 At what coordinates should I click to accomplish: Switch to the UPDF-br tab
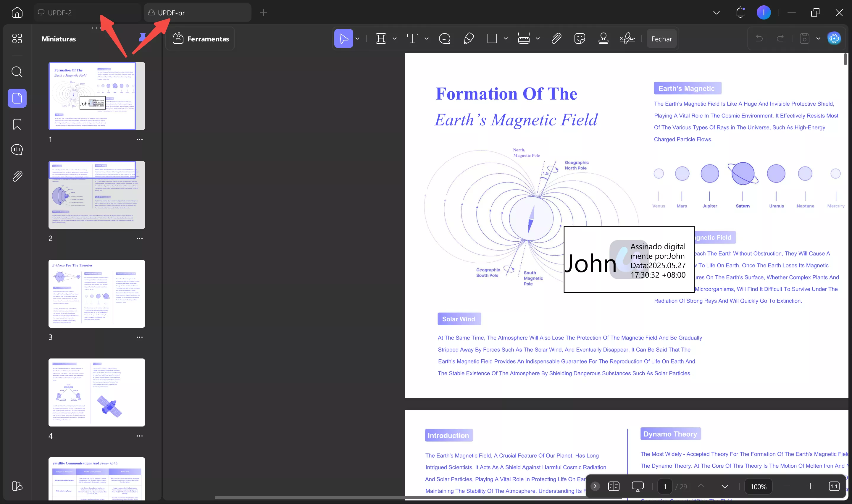click(x=171, y=13)
